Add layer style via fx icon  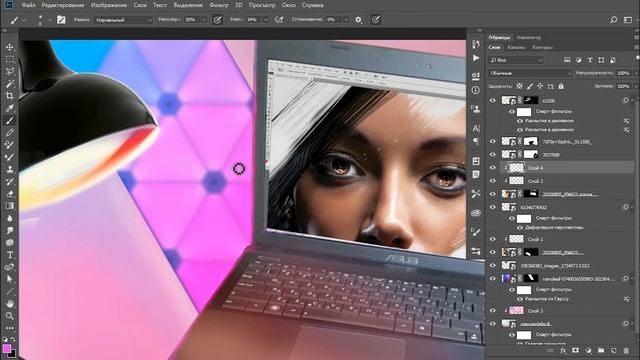[x=563, y=351]
